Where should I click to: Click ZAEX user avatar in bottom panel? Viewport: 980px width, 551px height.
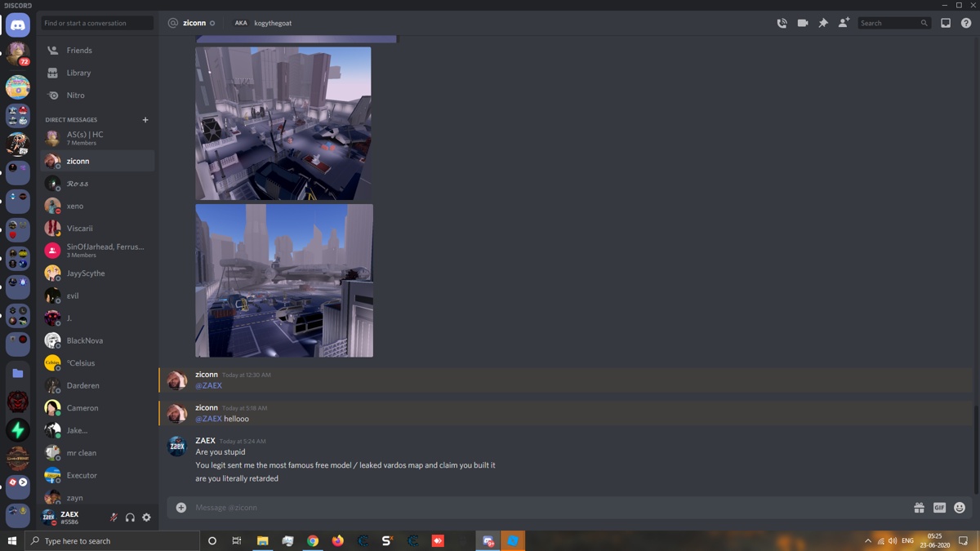pos(49,518)
